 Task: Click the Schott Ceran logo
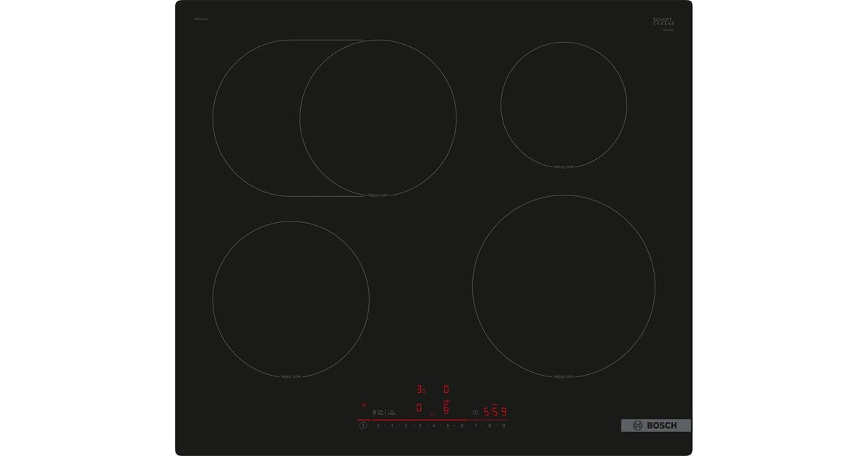click(x=663, y=22)
